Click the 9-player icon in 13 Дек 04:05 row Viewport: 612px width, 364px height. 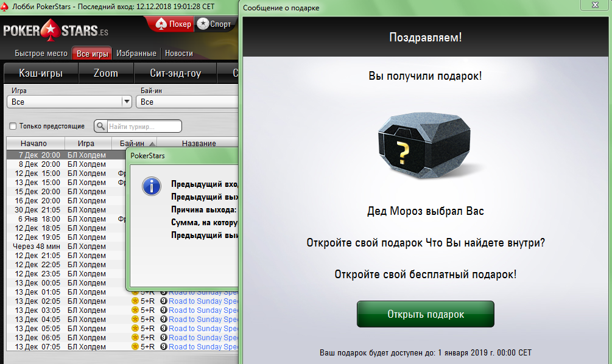coord(164,319)
